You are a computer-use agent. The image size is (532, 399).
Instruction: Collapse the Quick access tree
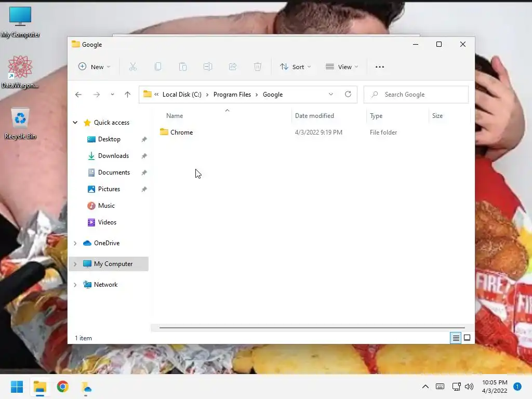75,123
